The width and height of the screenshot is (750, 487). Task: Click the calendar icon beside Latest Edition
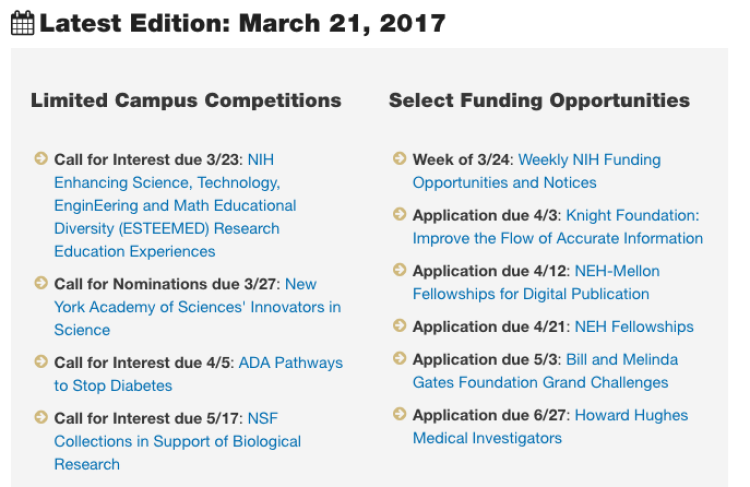(x=22, y=23)
